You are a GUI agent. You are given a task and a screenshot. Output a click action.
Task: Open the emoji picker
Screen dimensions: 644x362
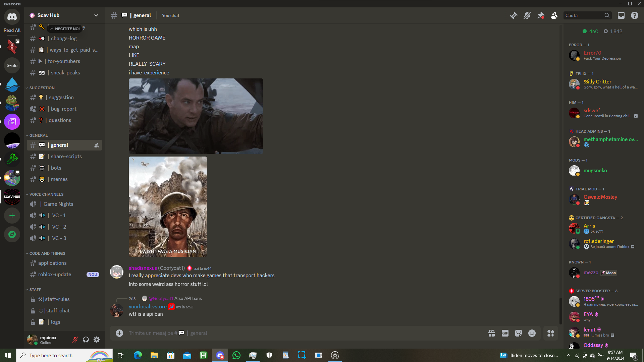[532, 333]
